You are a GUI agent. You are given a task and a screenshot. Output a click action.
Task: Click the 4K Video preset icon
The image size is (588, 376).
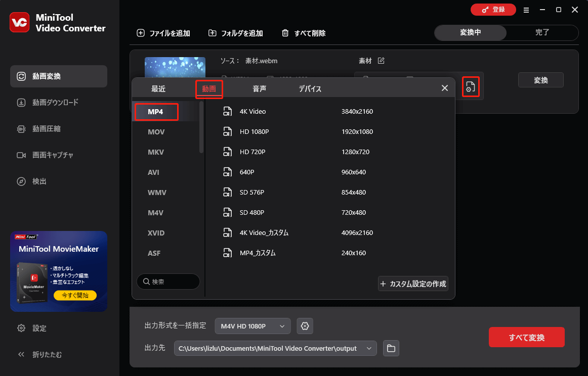(x=227, y=111)
